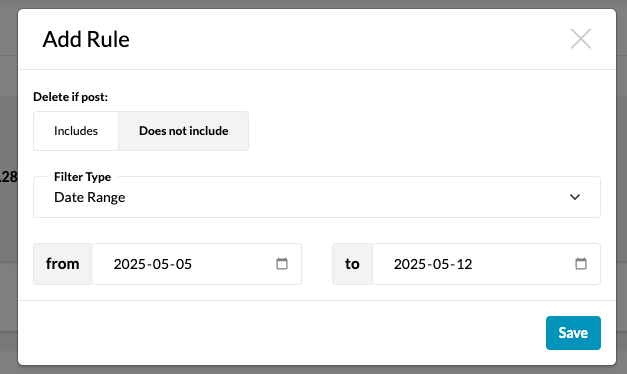
Task: Select the year 2025 in the to date
Action: pyautogui.click(x=409, y=264)
